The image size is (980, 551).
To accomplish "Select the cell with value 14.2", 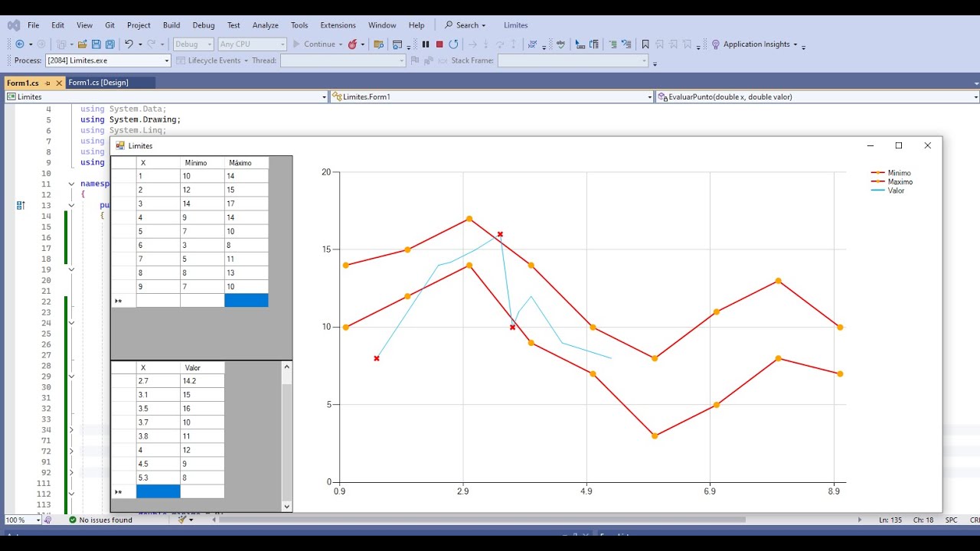I will 203,381.
